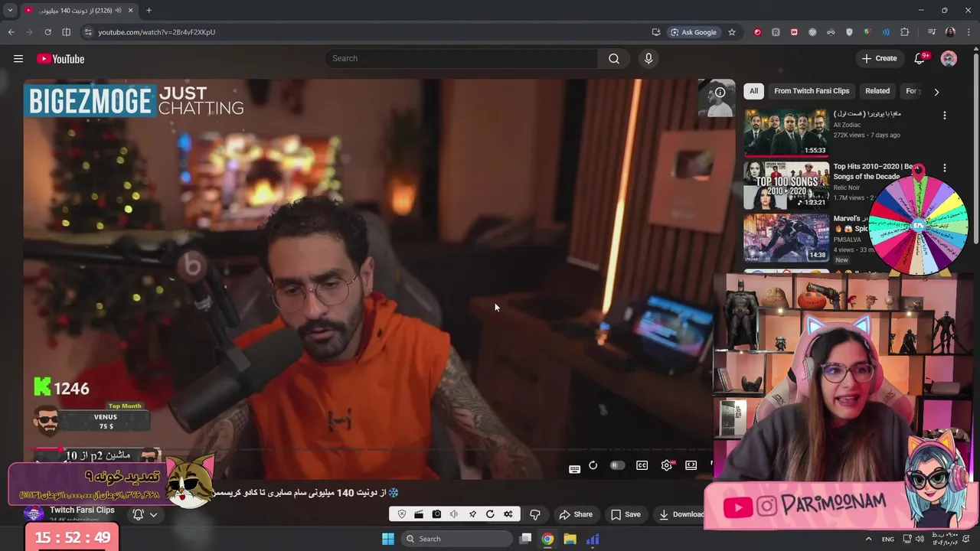The width and height of the screenshot is (980, 551).
Task: Share the video
Action: (576, 514)
